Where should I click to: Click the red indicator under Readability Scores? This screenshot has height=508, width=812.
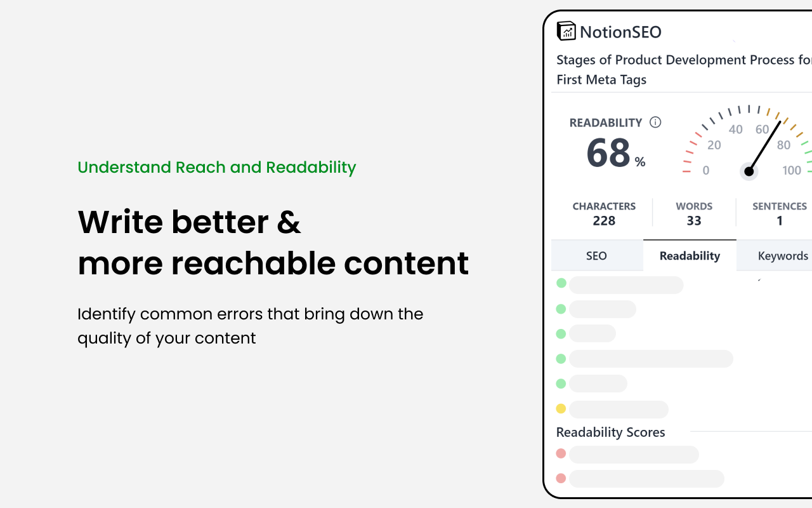pyautogui.click(x=561, y=453)
